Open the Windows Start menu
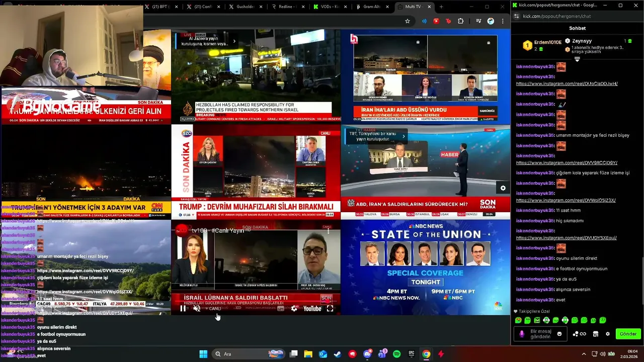 [203, 354]
